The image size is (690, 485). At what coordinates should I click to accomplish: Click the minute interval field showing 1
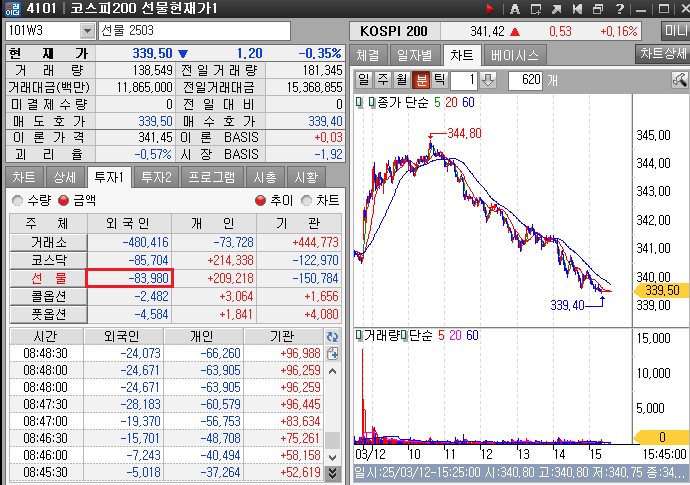(x=463, y=80)
